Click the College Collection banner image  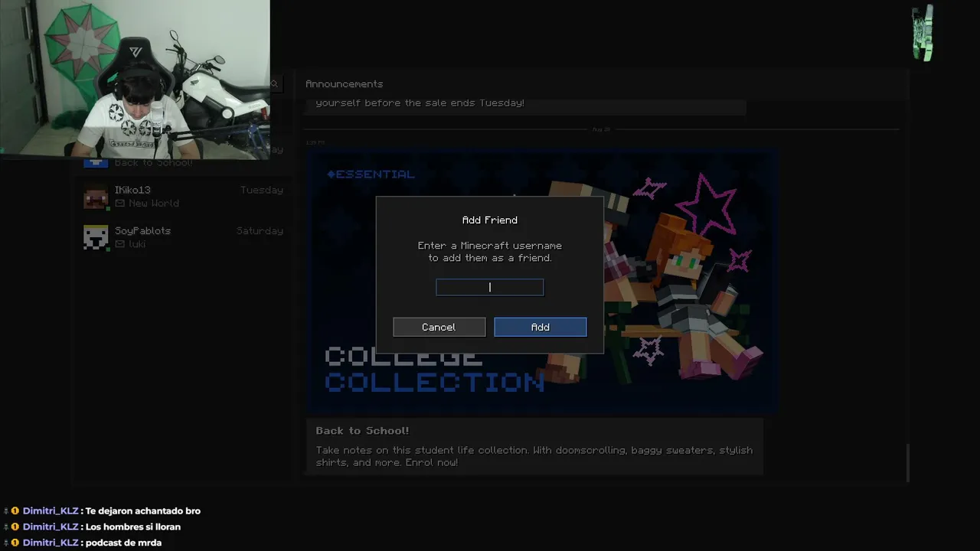tap(543, 280)
